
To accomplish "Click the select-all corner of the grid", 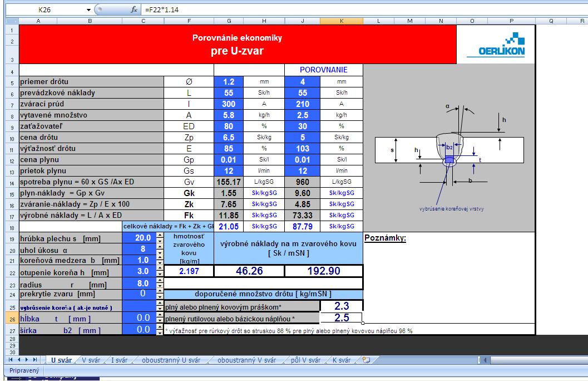I will point(11,21).
